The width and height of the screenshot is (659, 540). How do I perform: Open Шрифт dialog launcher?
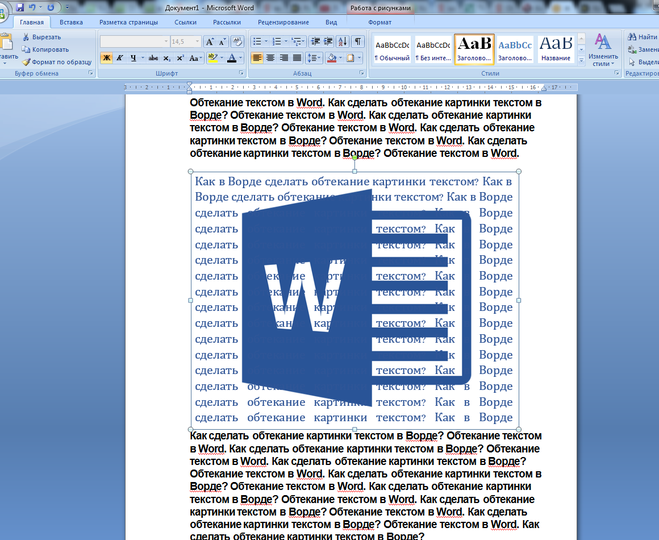pyautogui.click(x=241, y=73)
